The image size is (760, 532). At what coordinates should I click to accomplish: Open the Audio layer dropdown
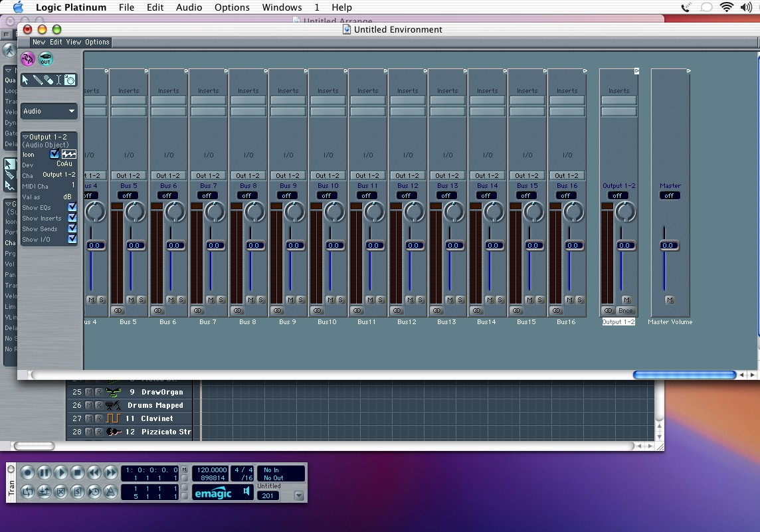point(49,111)
